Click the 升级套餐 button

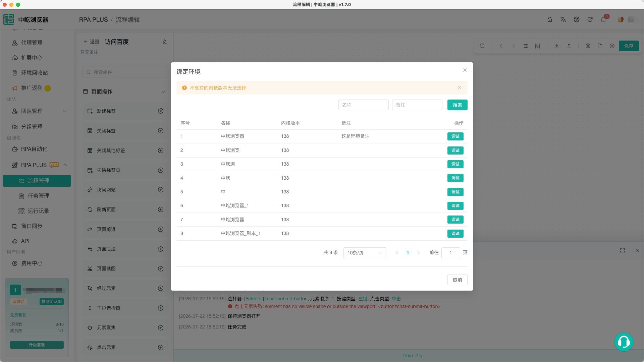click(x=37, y=345)
